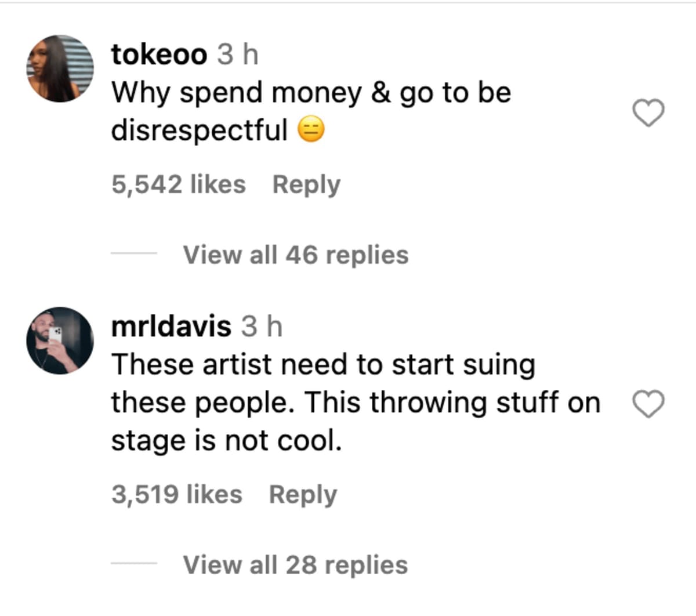Open mrldavis's profile picture
The height and width of the screenshot is (616, 696).
(60, 340)
